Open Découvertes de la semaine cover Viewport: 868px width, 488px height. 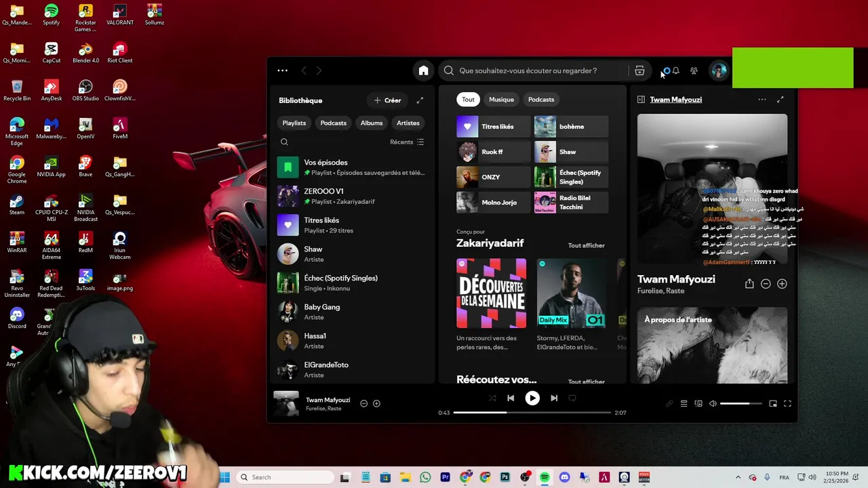pos(492,293)
